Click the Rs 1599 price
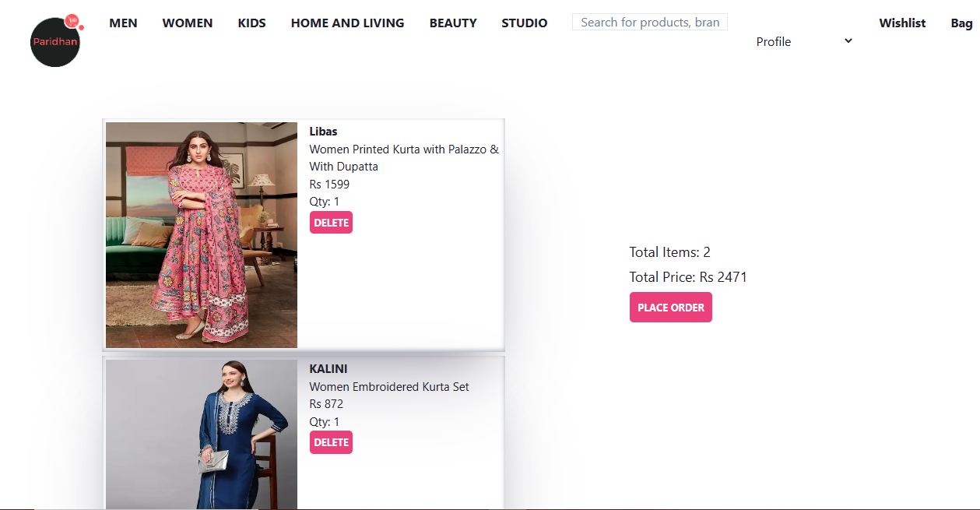The image size is (980, 510). pyautogui.click(x=329, y=185)
